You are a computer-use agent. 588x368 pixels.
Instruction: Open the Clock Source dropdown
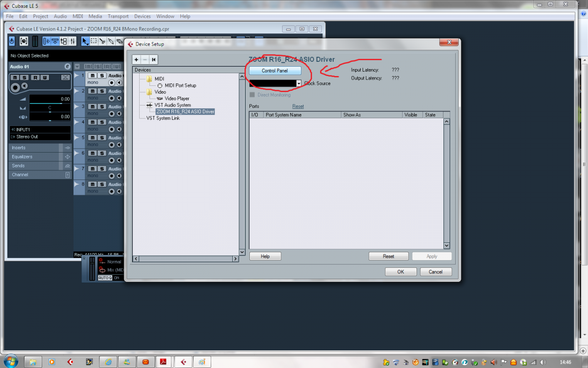(x=299, y=83)
